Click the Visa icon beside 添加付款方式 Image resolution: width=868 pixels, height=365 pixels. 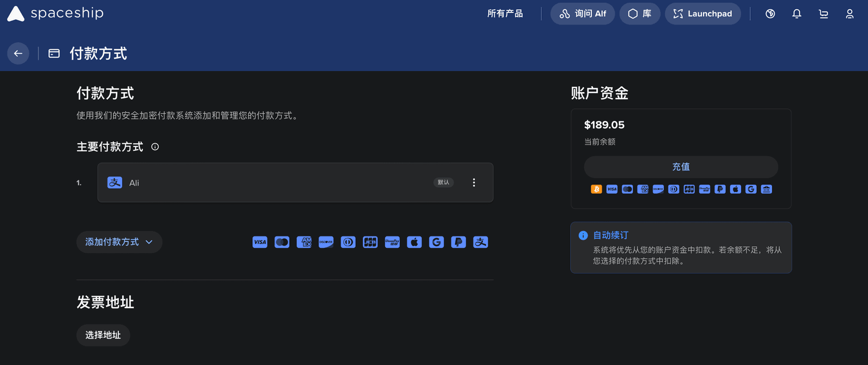[260, 242]
